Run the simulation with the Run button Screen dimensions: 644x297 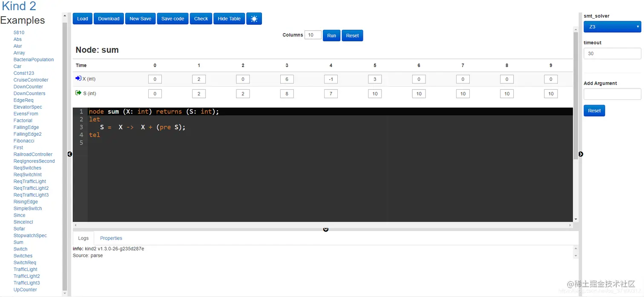pos(331,36)
